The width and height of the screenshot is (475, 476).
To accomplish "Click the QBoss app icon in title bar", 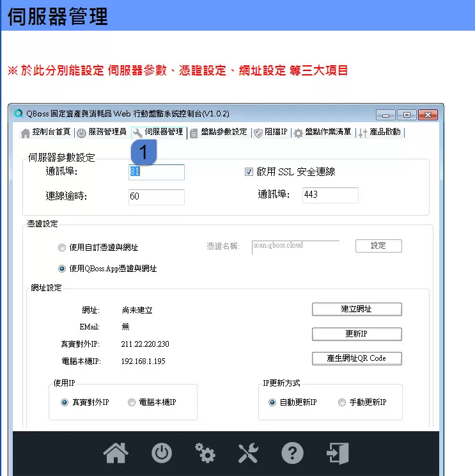I will tap(19, 113).
